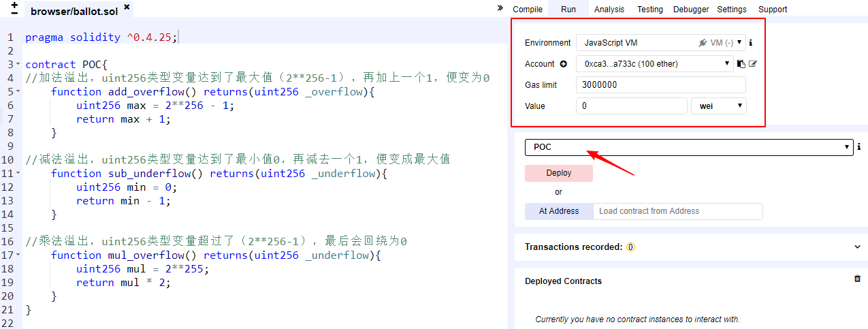Click line number 2 in the gutter
This screenshot has width=868, height=329.
click(10, 51)
